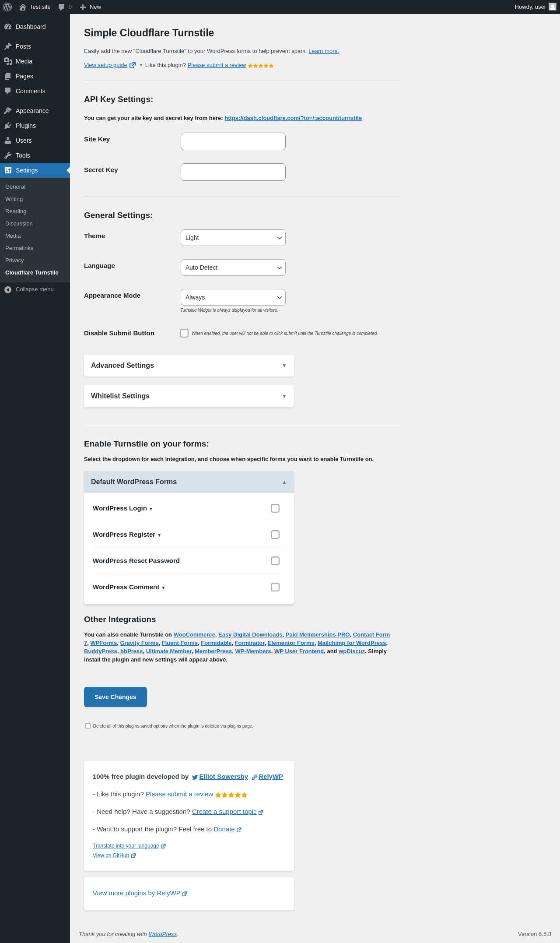The height and width of the screenshot is (943, 560).
Task: Click the home icon beside Test site
Action: tap(23, 7)
